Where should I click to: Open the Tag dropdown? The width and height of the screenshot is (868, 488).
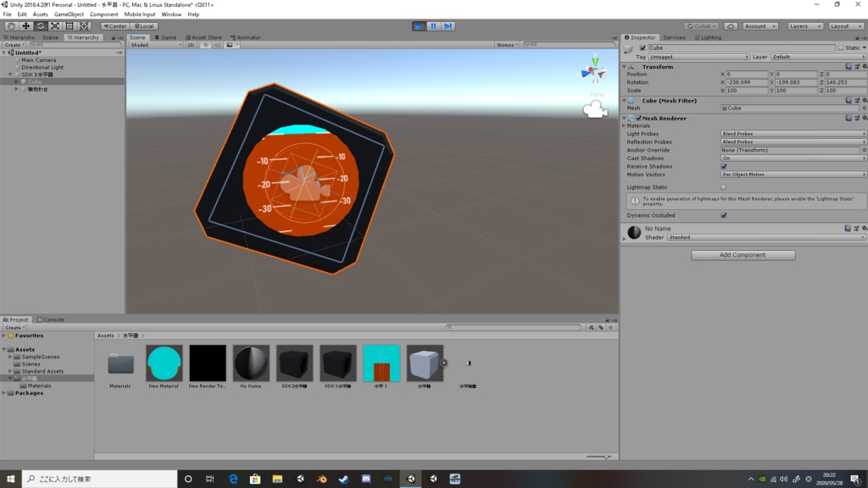698,57
